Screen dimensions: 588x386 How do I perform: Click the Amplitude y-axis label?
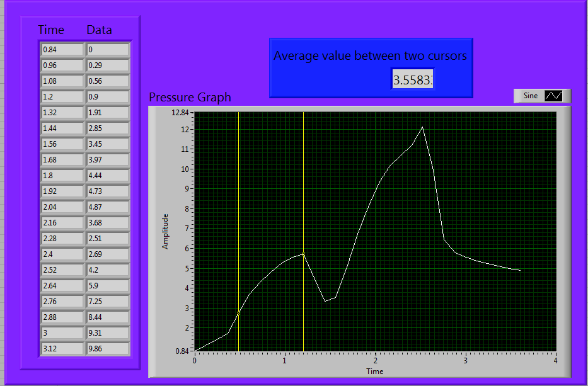(165, 231)
